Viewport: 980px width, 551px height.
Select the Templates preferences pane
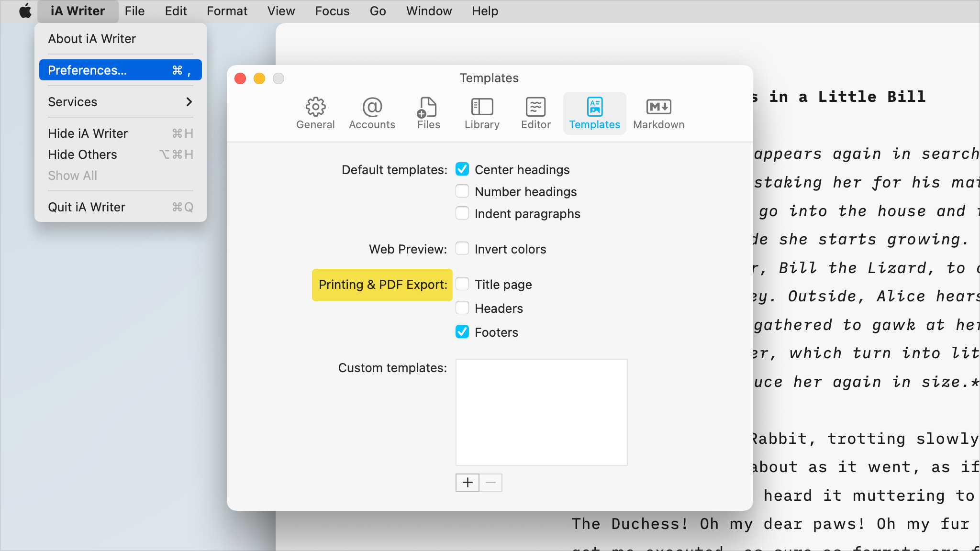pos(594,113)
